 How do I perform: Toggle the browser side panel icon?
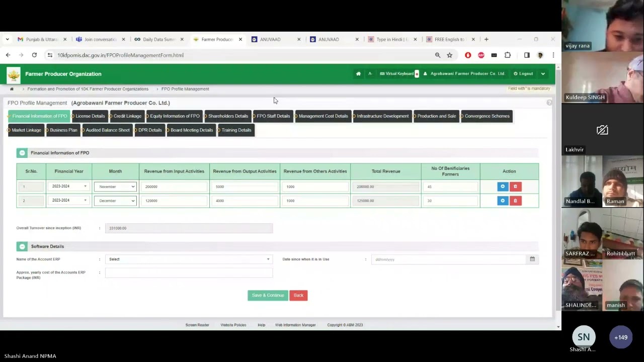(x=527, y=55)
